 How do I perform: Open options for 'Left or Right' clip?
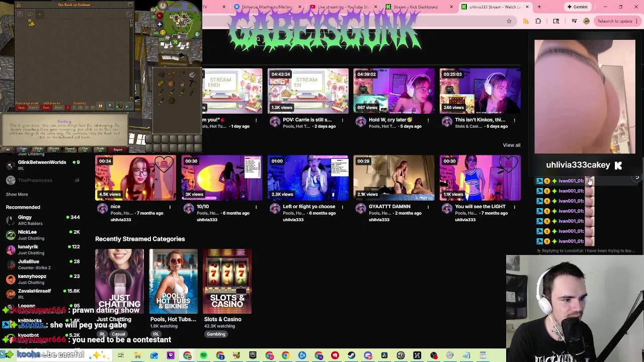[342, 207]
